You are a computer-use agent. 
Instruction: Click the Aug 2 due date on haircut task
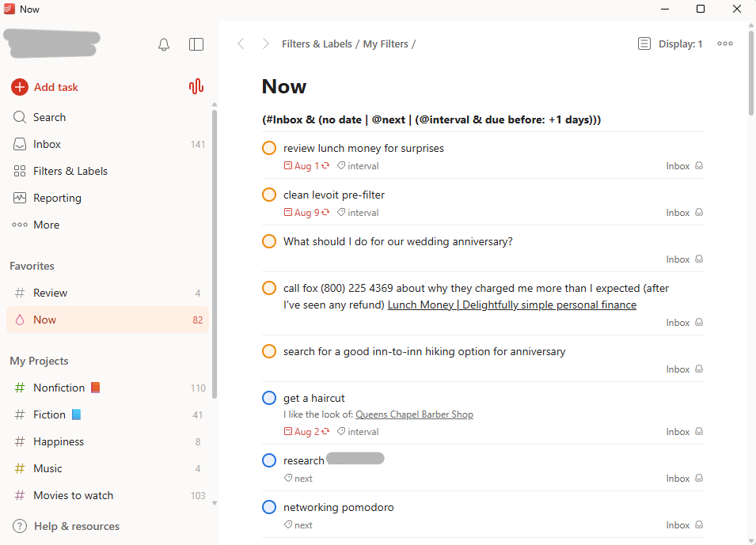point(306,432)
